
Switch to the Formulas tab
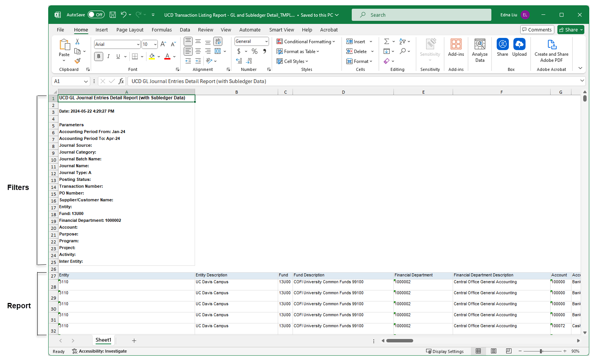tap(162, 30)
